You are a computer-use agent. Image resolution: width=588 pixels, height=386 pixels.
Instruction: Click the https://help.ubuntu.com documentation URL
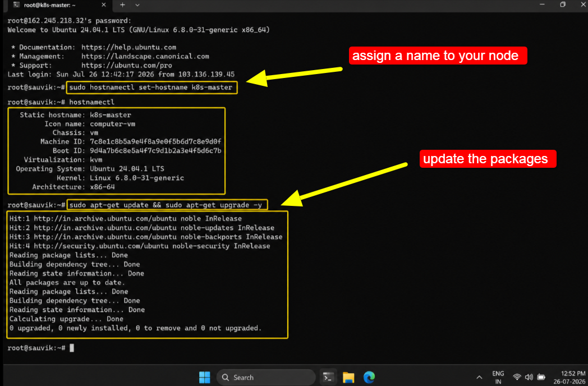[x=128, y=47]
